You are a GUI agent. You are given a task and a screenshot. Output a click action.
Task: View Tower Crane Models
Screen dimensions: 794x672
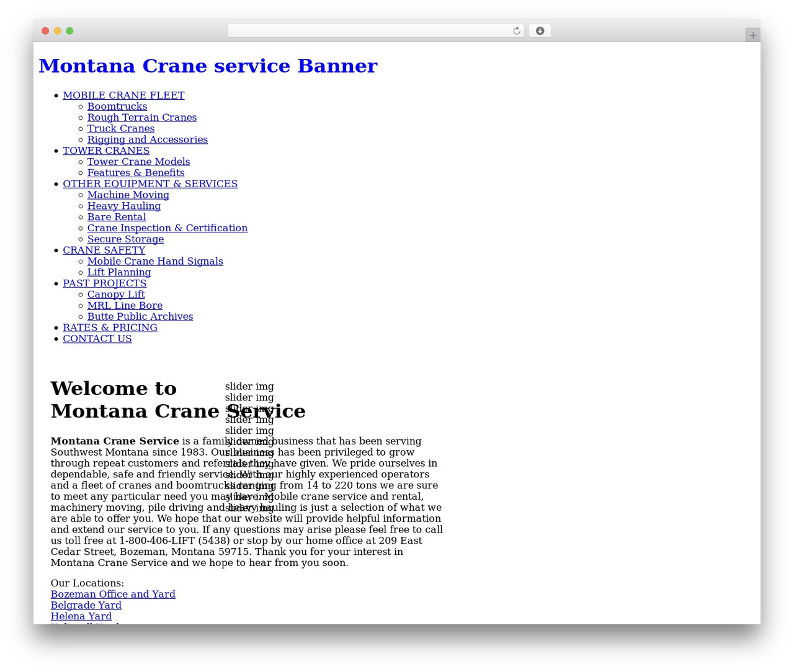pos(139,162)
